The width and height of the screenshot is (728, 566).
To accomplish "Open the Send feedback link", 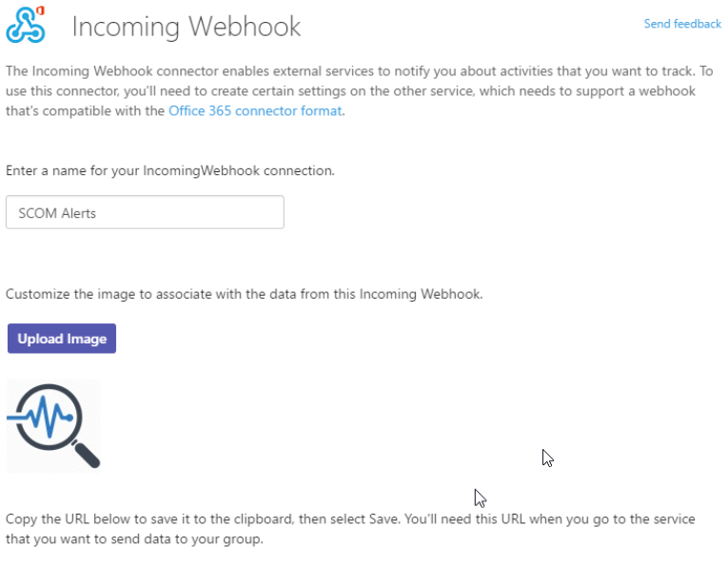I will (x=682, y=24).
